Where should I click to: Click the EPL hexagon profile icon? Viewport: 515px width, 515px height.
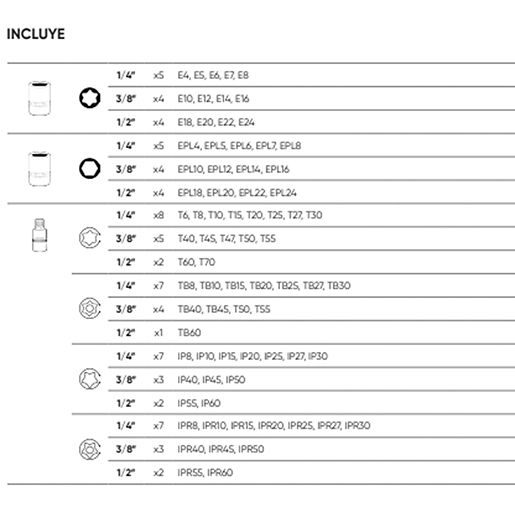pos(90,168)
